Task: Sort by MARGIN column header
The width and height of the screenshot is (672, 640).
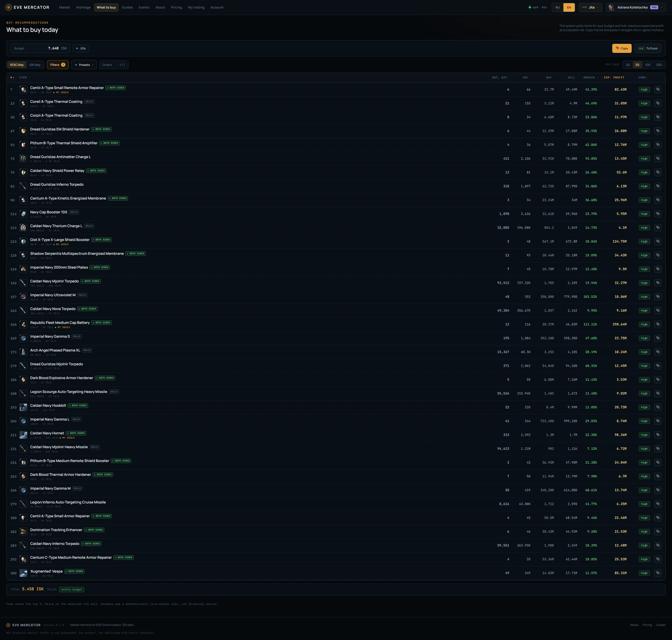Action: [589, 77]
